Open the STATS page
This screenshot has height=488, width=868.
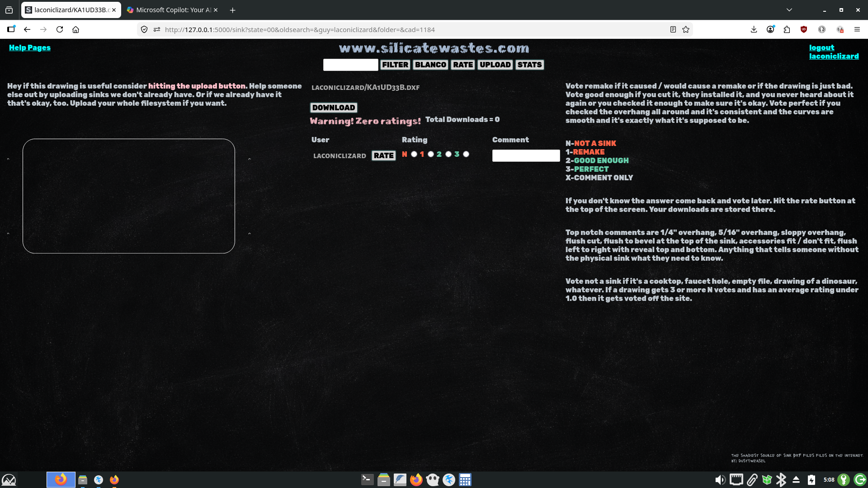(x=529, y=65)
